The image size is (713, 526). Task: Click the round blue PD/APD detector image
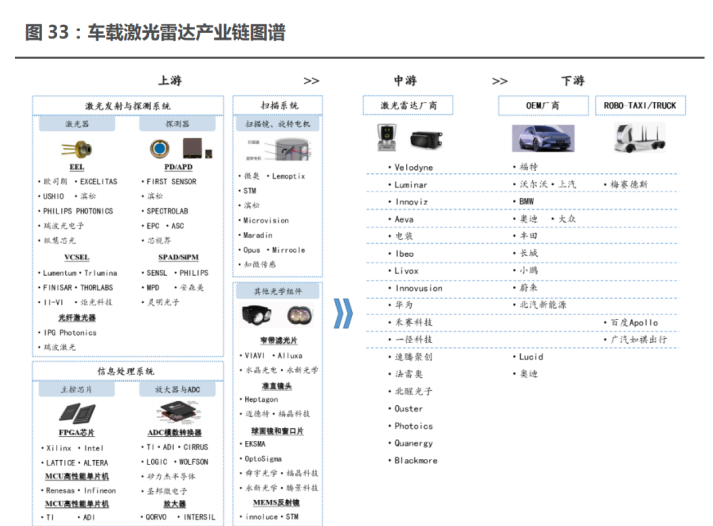[x=160, y=149]
